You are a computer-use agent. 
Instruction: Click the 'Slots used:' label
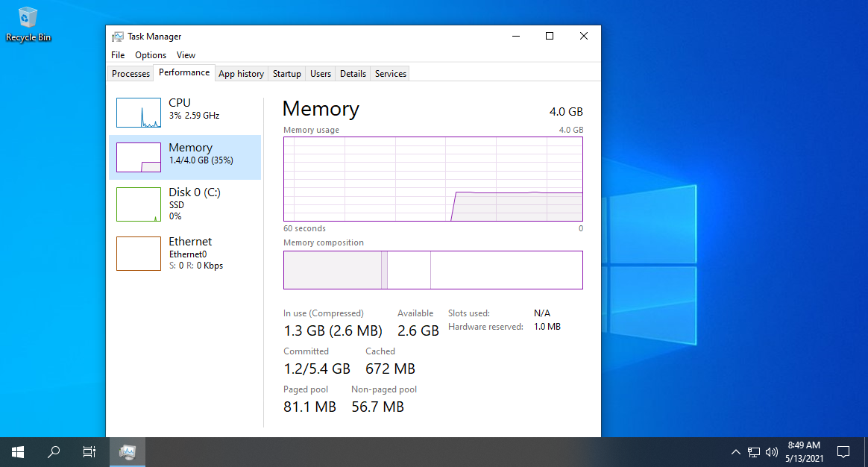click(x=469, y=313)
